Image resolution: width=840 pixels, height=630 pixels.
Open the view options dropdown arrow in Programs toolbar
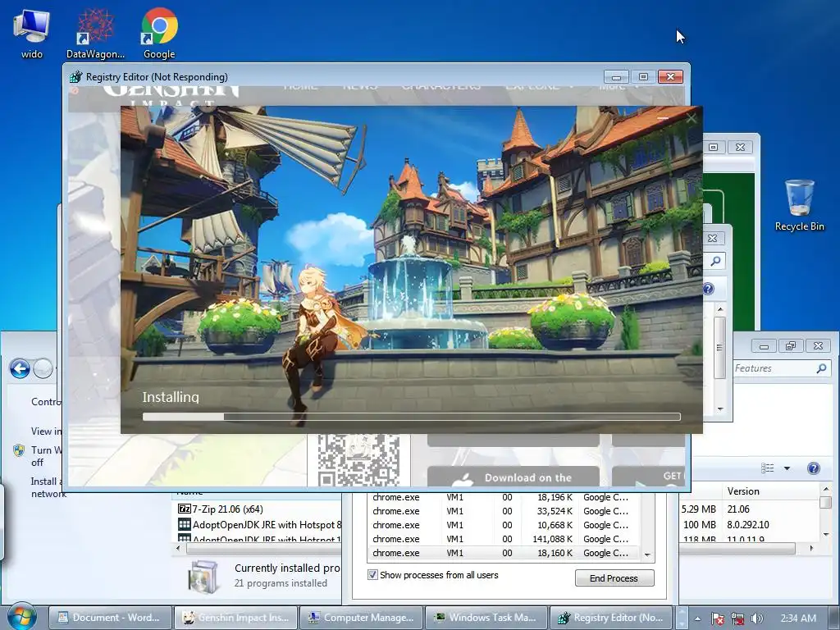(x=787, y=468)
